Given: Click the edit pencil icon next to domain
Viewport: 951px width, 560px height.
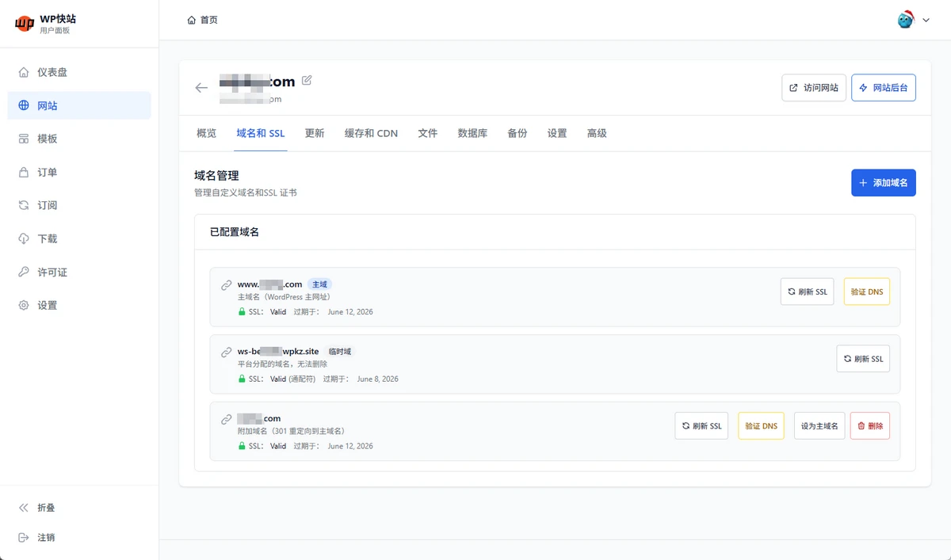Looking at the screenshot, I should 307,80.
